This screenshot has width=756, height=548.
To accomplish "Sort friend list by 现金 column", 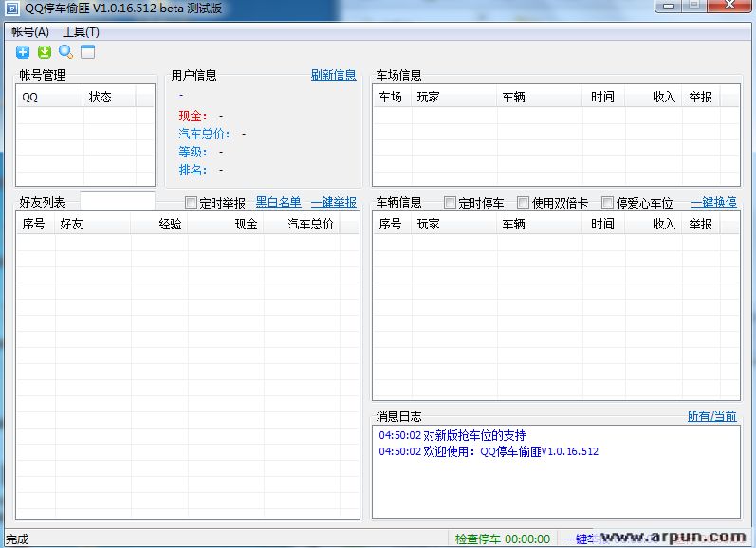I will point(226,224).
